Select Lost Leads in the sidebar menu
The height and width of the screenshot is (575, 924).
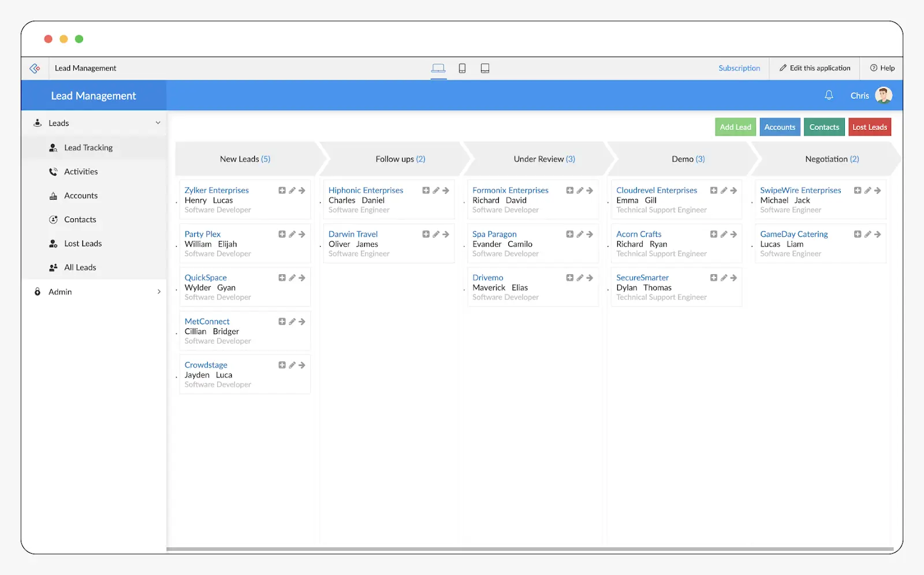coord(83,243)
